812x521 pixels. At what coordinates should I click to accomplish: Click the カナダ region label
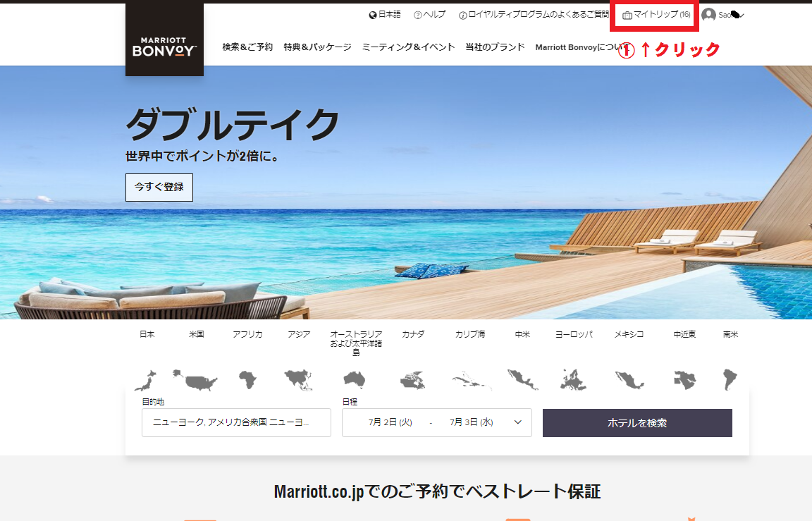[x=413, y=335]
